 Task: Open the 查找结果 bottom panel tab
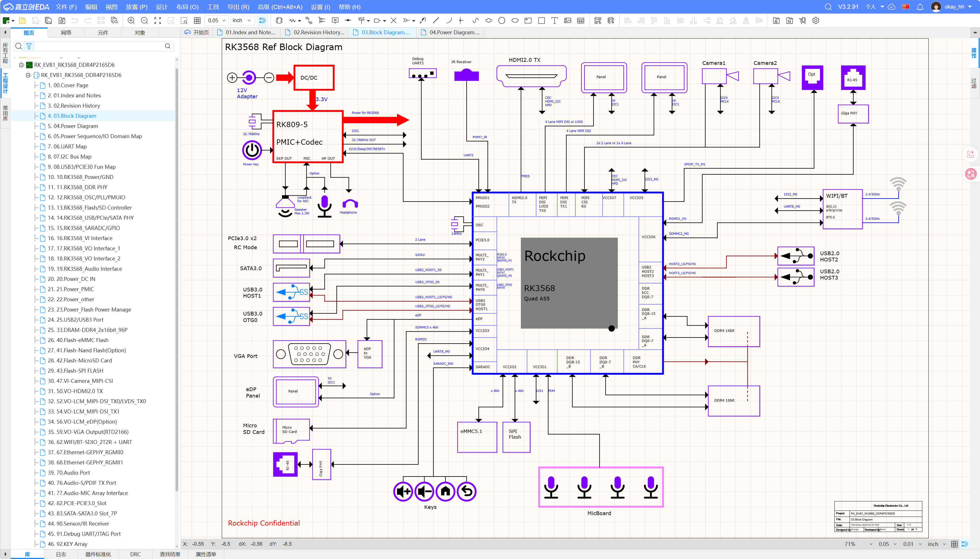tap(170, 554)
